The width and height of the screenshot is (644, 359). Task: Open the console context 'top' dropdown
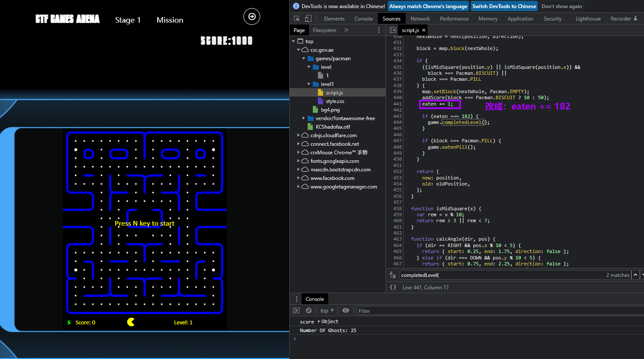click(327, 311)
